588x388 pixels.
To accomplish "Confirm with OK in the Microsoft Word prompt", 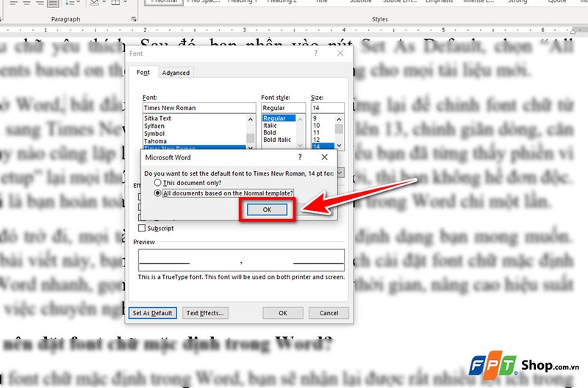I will pyautogui.click(x=267, y=209).
